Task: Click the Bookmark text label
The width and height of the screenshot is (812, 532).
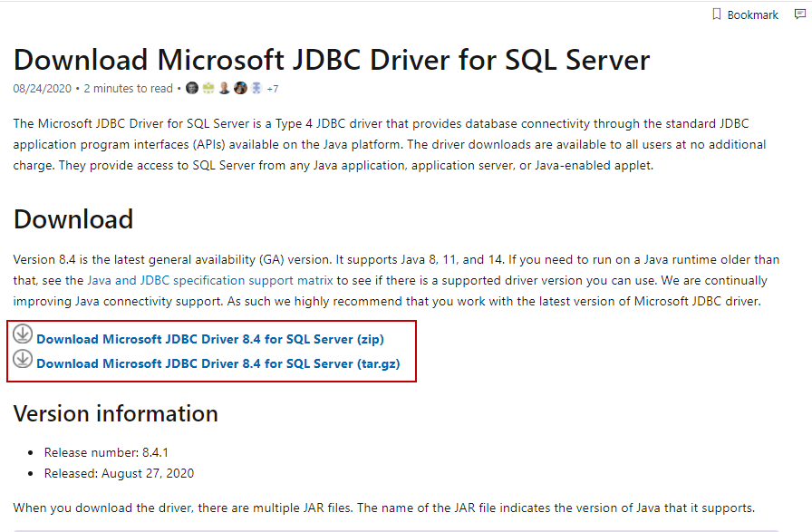Action: [752, 15]
